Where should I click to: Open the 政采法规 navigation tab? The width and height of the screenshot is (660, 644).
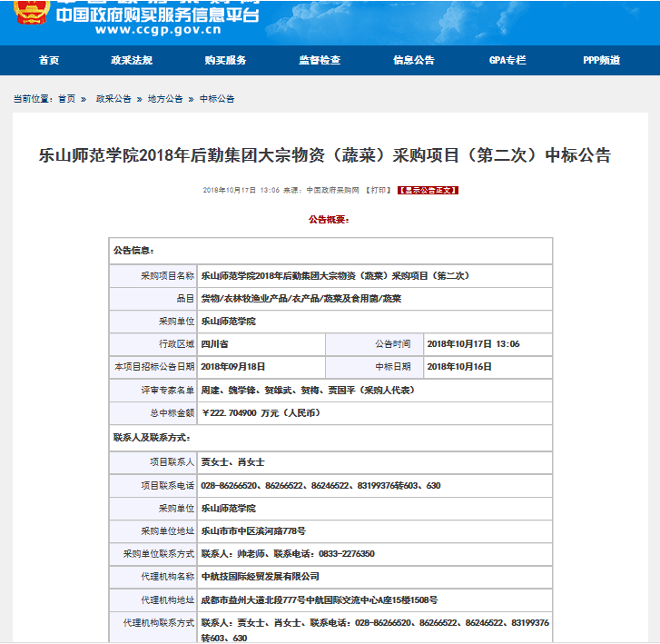(x=132, y=60)
